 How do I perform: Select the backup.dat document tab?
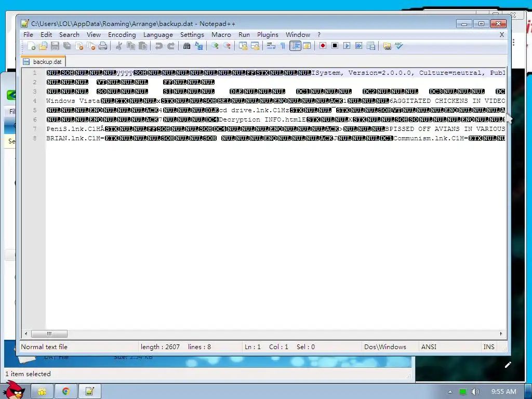click(x=43, y=61)
